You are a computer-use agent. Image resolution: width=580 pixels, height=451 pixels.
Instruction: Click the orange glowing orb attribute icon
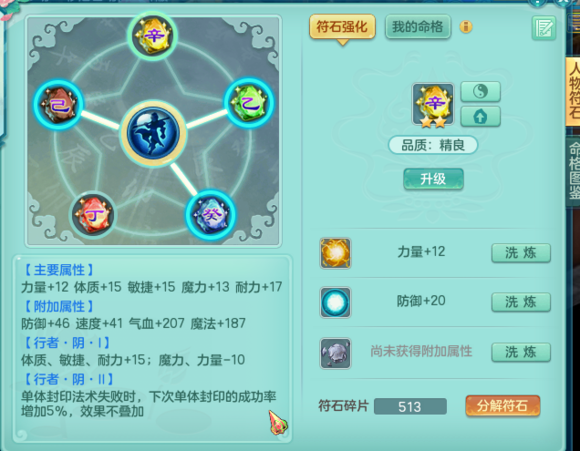(335, 253)
